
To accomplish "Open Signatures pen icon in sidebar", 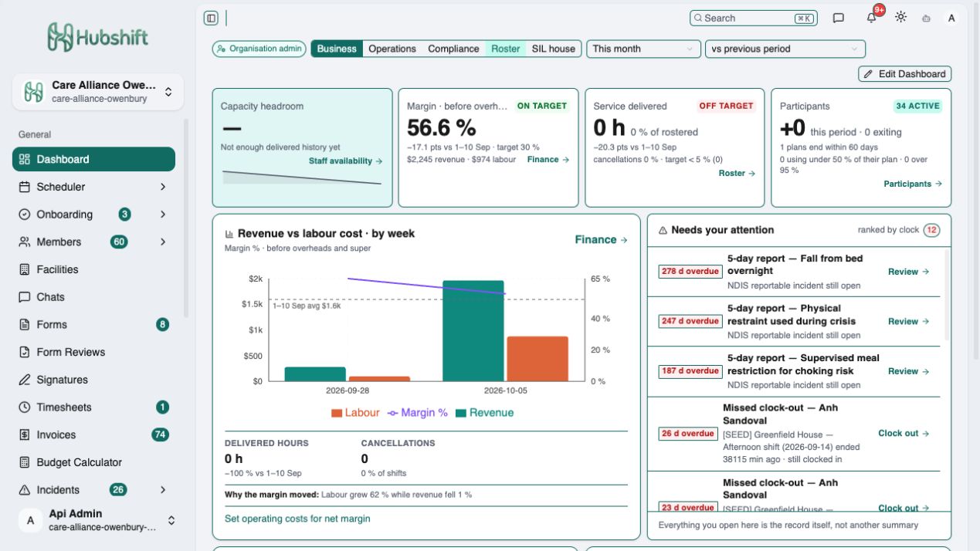I will click(x=24, y=380).
